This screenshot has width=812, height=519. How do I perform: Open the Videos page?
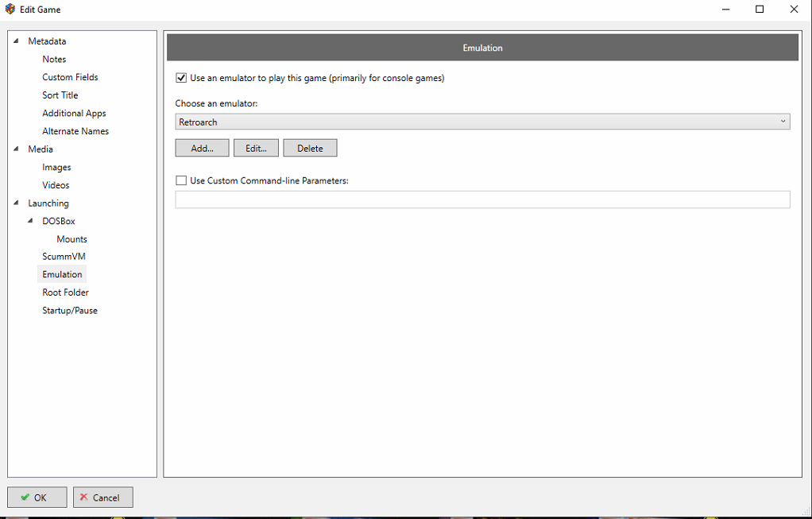56,185
